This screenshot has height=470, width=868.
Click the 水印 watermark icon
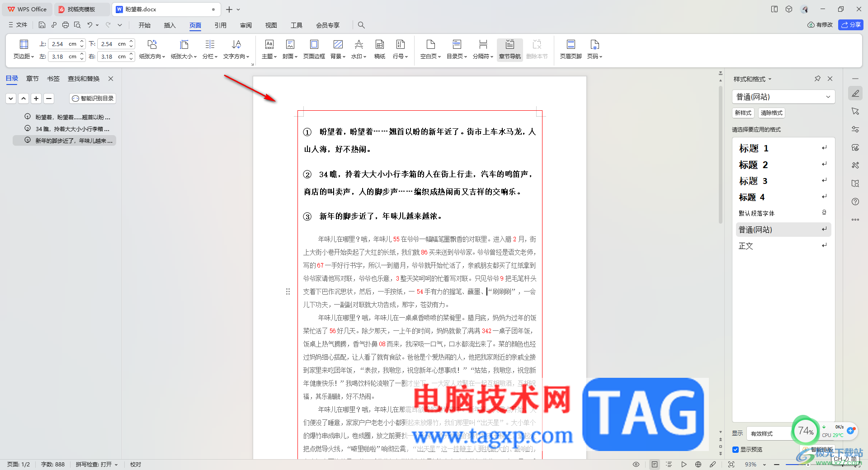click(x=359, y=44)
